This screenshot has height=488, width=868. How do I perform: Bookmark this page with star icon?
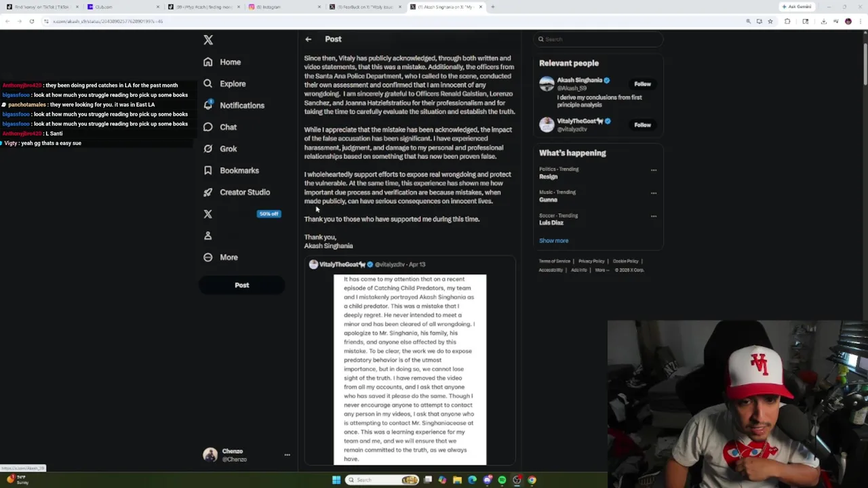coord(770,21)
